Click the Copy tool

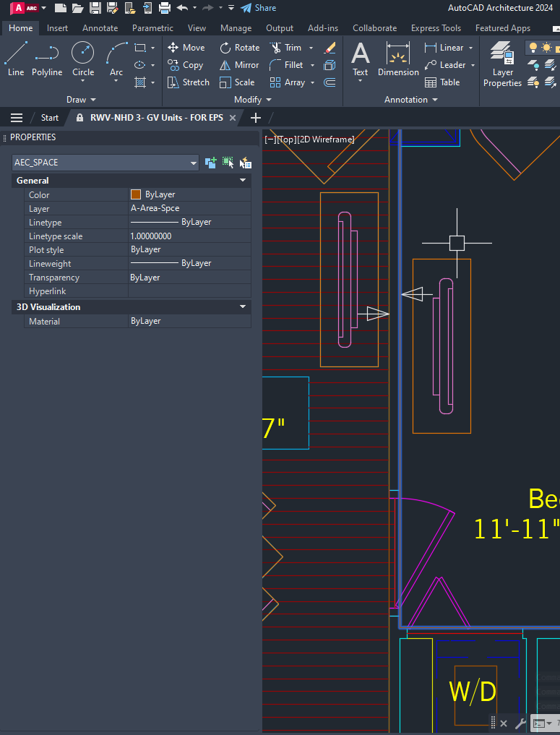click(186, 65)
